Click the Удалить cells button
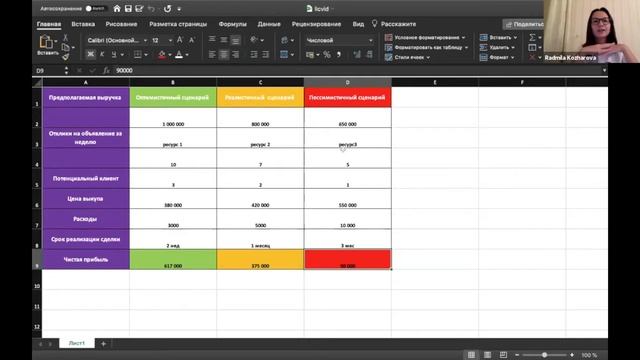 [498, 47]
